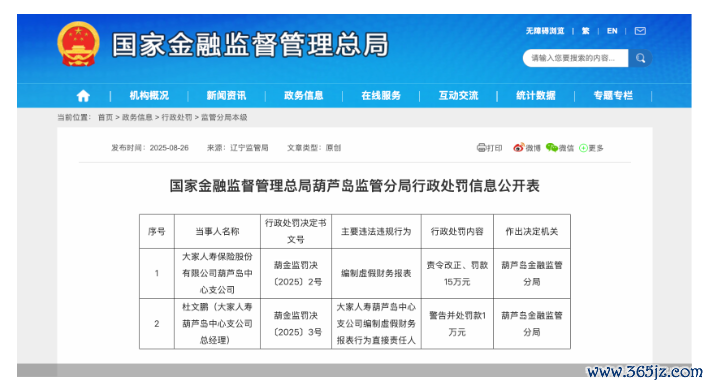
Task: Click 行政处罚 in the breadcrumb
Action: (x=177, y=117)
